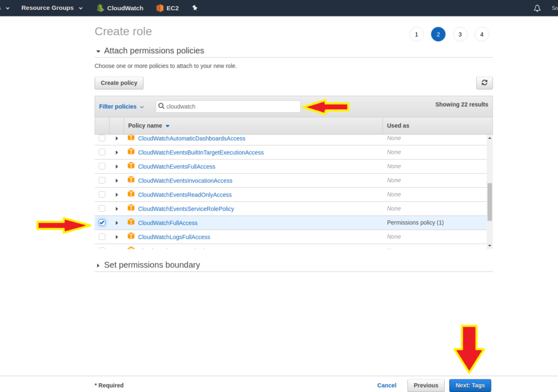Viewport: 558px width, 392px height.
Task: Click the notifications bell icon
Action: click(537, 8)
